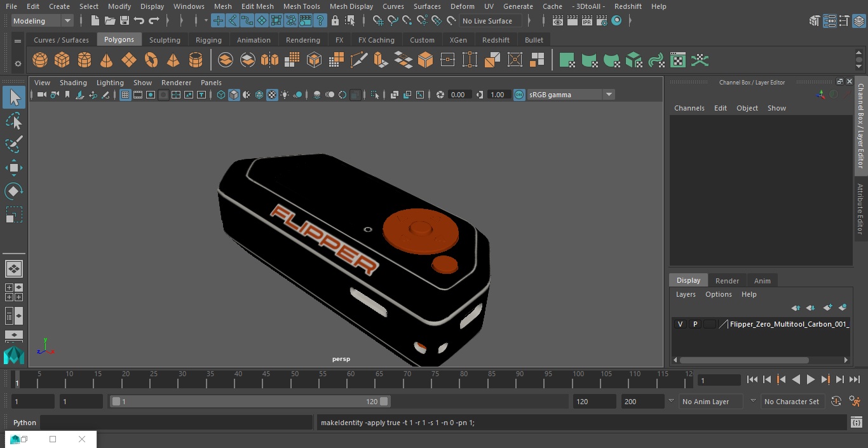Switch to the Rigging shelf tab
Screen dimensions: 868x448
coord(208,40)
